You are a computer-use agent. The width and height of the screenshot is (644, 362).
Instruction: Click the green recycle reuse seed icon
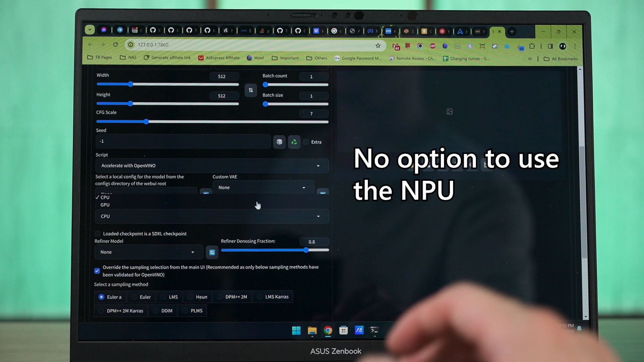294,142
